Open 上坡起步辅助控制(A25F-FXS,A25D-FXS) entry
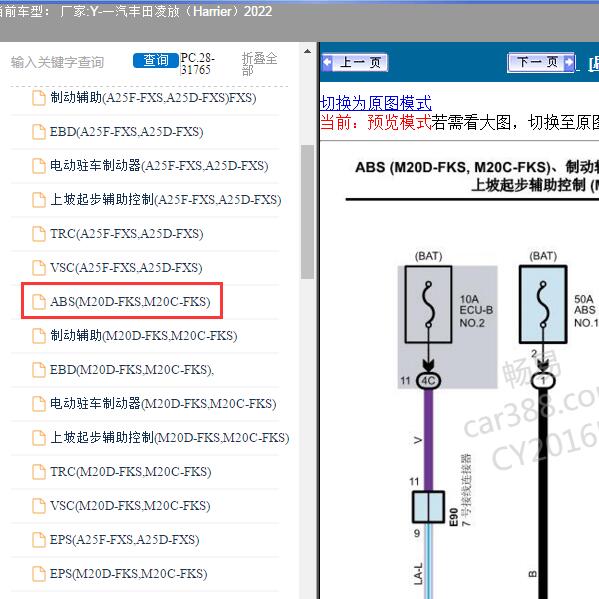The width and height of the screenshot is (599, 599). (165, 199)
